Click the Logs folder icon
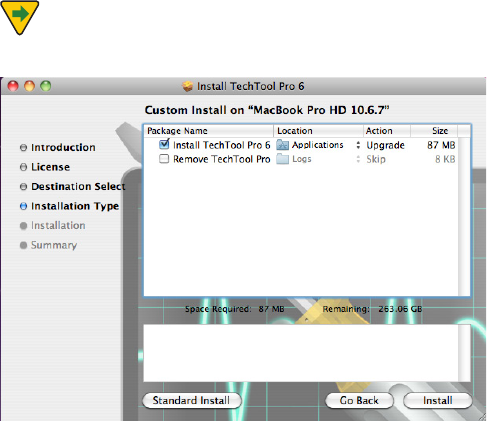The image size is (487, 421). click(x=282, y=159)
